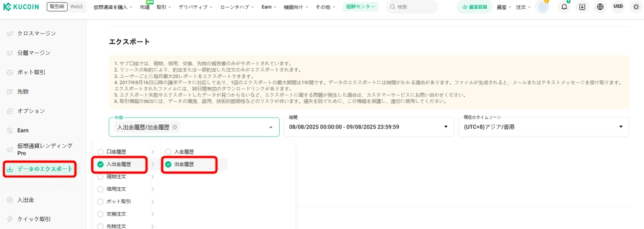644x229 pixels.
Task: Toggle the 入出金履歴 checked option
Action: coord(100,164)
